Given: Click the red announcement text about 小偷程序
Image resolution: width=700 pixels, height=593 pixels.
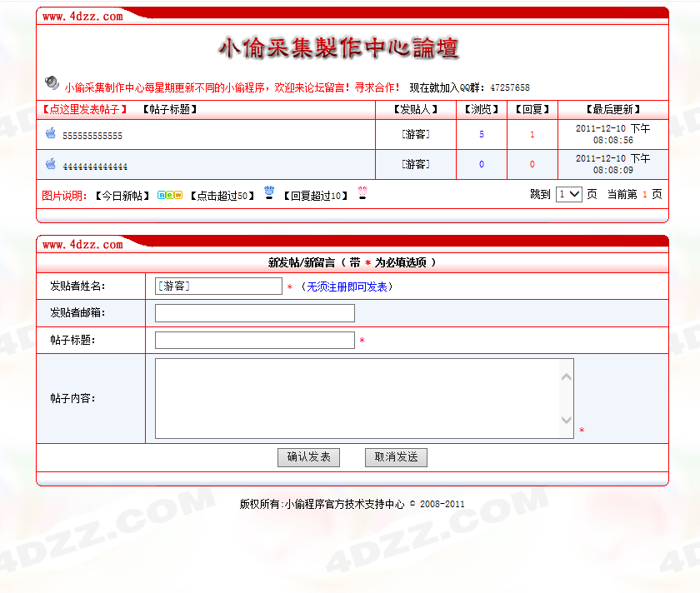Looking at the screenshot, I should [x=232, y=87].
